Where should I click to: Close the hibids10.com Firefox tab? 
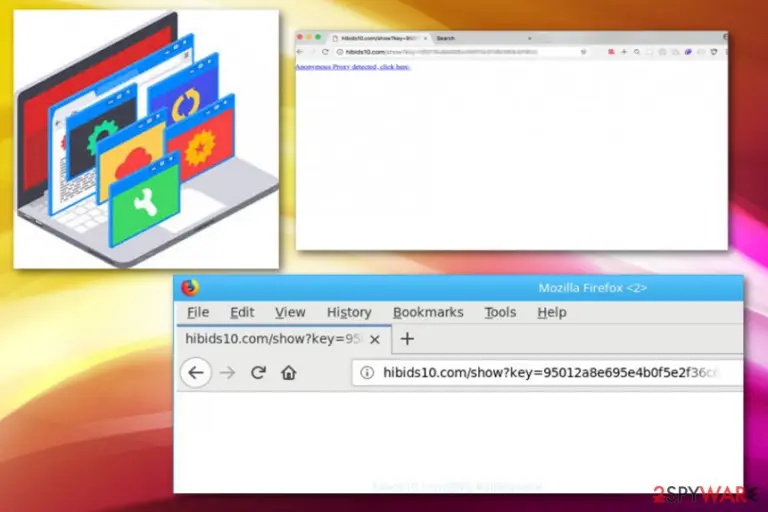(375, 339)
